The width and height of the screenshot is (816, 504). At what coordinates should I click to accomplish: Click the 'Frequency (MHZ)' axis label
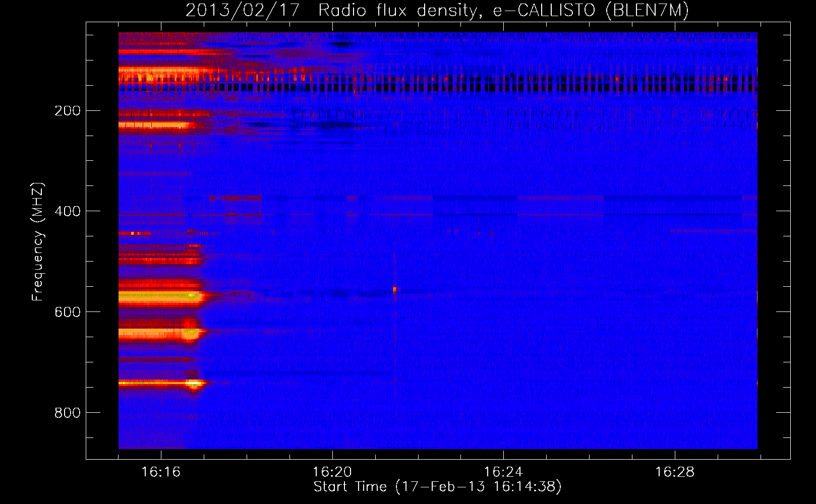coord(38,242)
